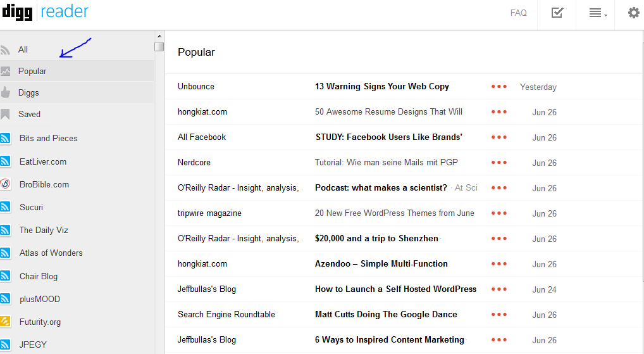644x354 pixels.
Task: Click the plusMOOD feed icon
Action: [5, 299]
